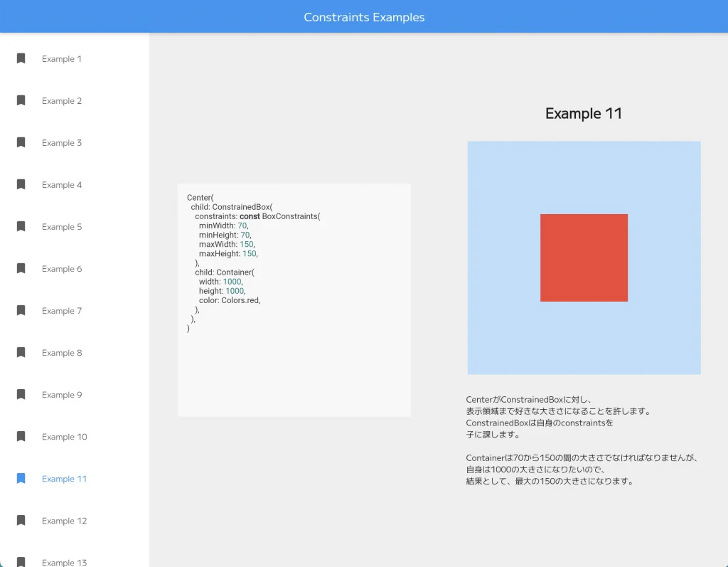
Task: Click the description line starting 'Containerは70から150'
Action: click(x=582, y=457)
